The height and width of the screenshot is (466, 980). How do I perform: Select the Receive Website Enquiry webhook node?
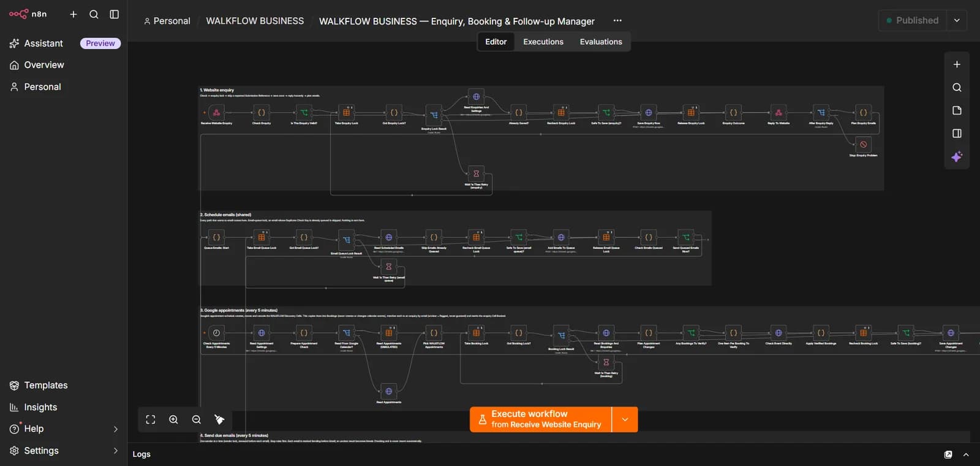216,113
